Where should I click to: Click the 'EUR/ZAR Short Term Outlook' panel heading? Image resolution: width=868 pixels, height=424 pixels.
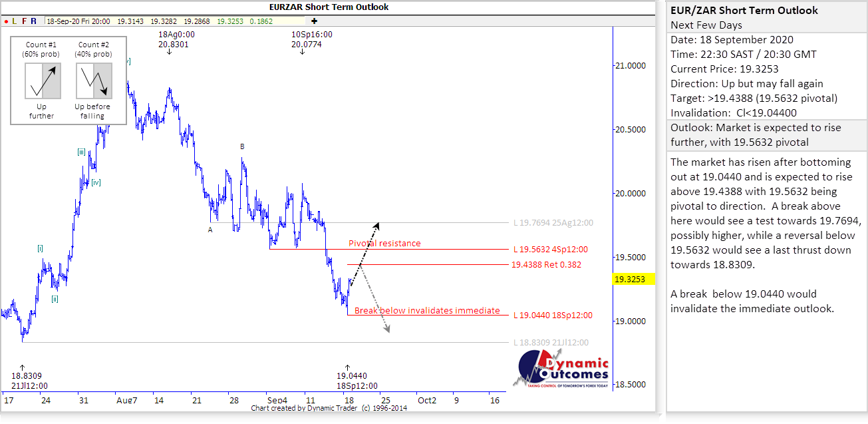(x=744, y=11)
